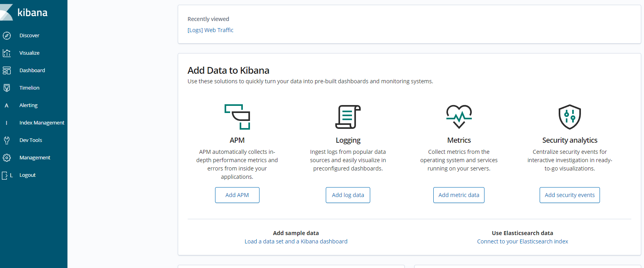
Task: Follow 'Load a data set and a Kibana dashboard'
Action: [x=296, y=241]
